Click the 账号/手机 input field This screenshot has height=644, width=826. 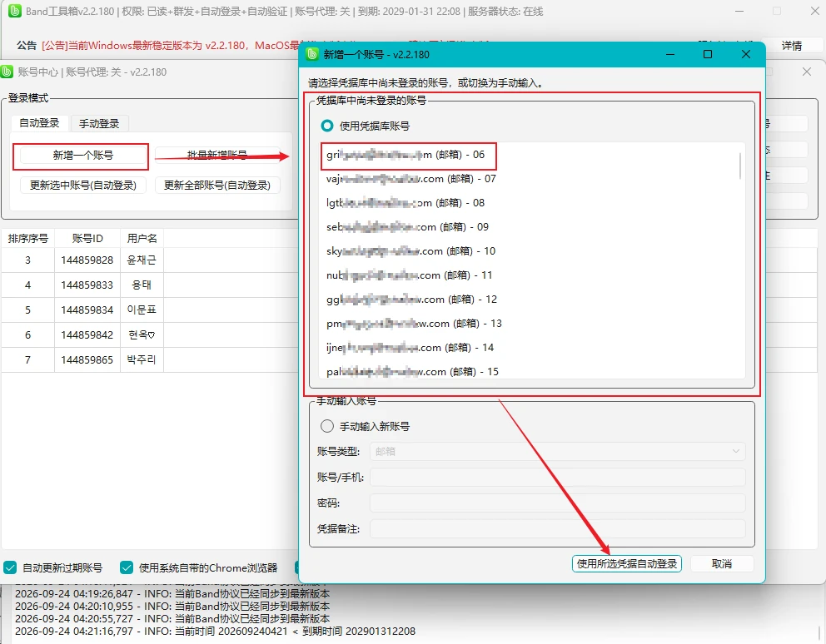click(x=558, y=477)
